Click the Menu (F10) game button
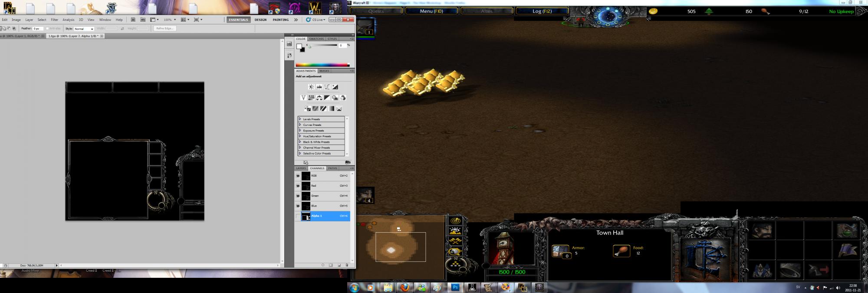Viewport: 868px width, 293px height. pyautogui.click(x=431, y=11)
